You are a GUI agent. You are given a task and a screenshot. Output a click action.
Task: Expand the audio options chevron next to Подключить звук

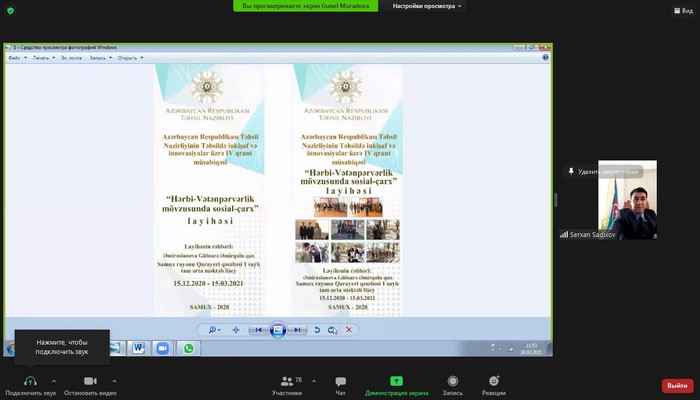point(54,380)
